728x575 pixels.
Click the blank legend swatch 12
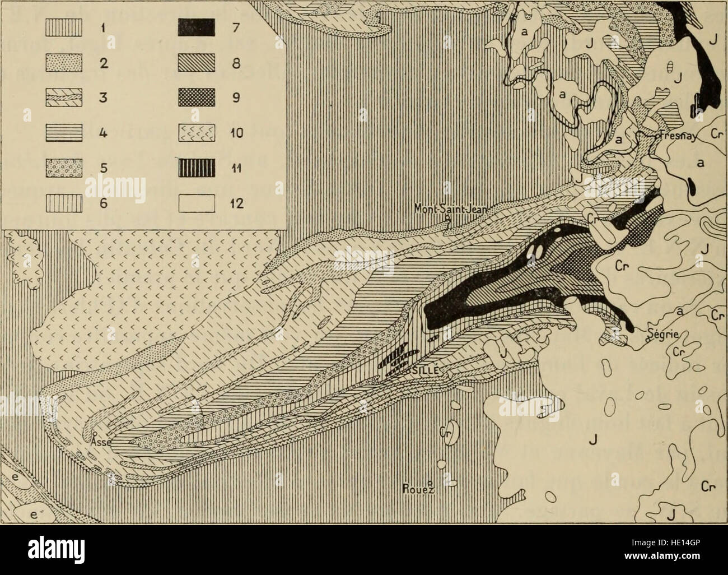point(197,203)
